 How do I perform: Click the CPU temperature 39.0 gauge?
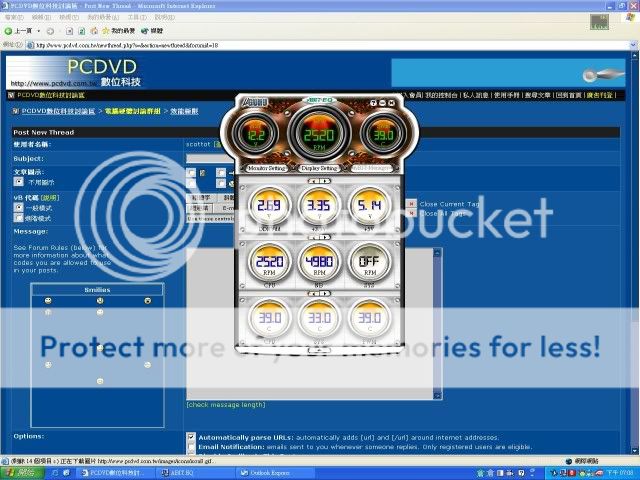(269, 319)
